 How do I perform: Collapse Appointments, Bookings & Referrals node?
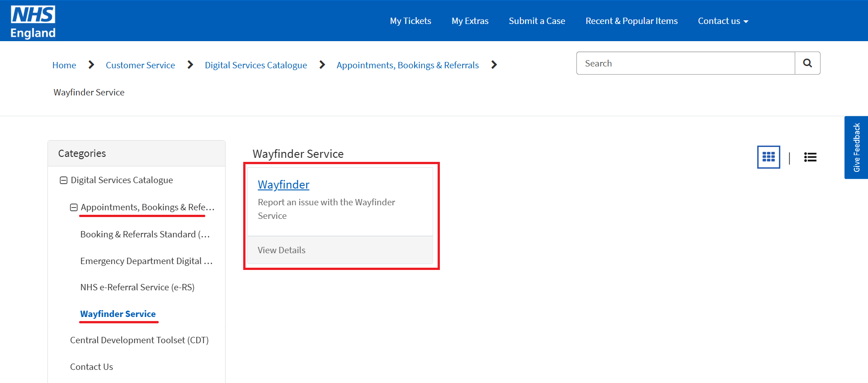(x=74, y=208)
